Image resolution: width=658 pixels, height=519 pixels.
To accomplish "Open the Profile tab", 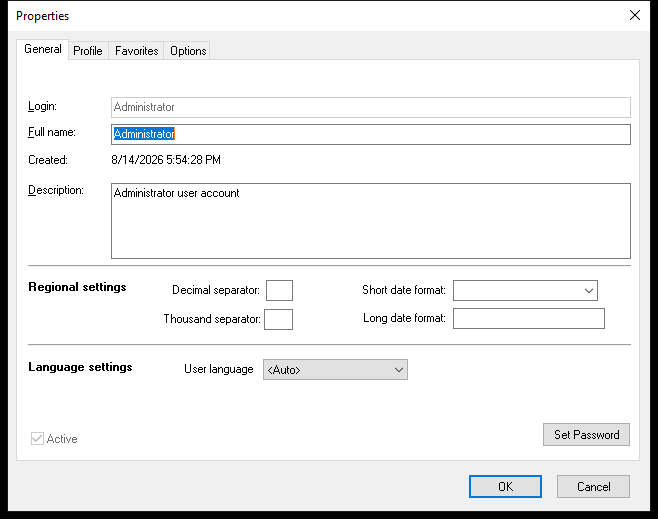I will pyautogui.click(x=88, y=51).
